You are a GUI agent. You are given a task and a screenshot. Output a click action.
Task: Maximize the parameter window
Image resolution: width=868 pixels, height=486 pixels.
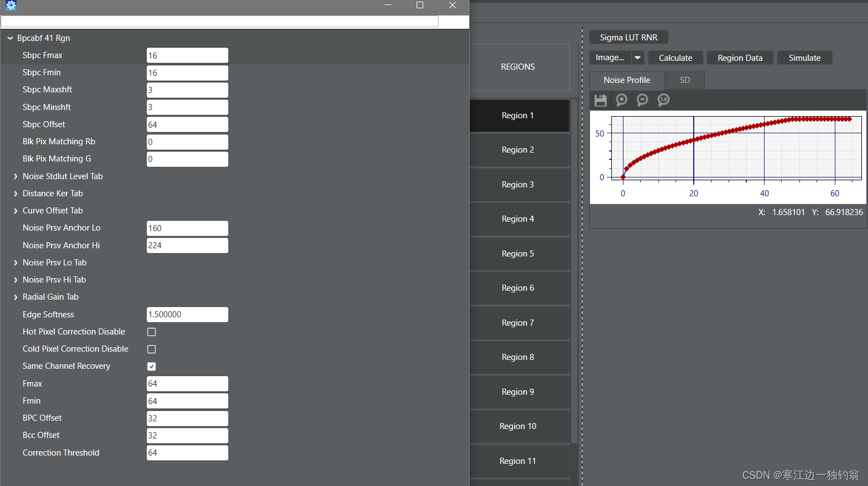(420, 5)
